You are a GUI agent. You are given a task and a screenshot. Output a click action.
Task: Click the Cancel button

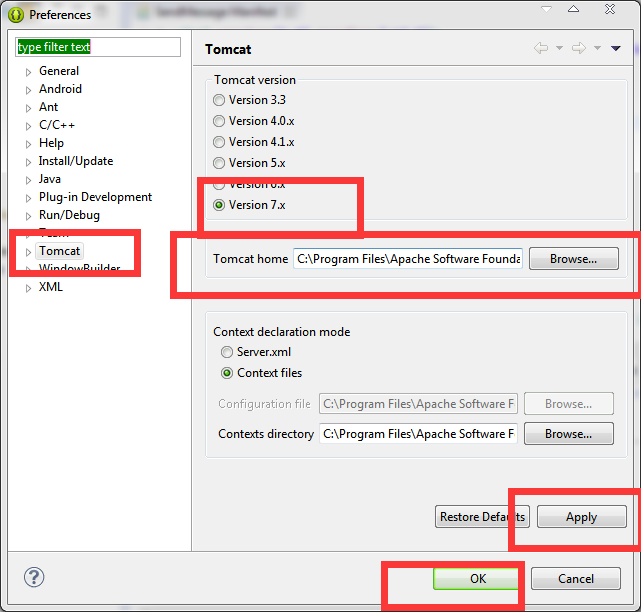pyautogui.click(x=576, y=578)
